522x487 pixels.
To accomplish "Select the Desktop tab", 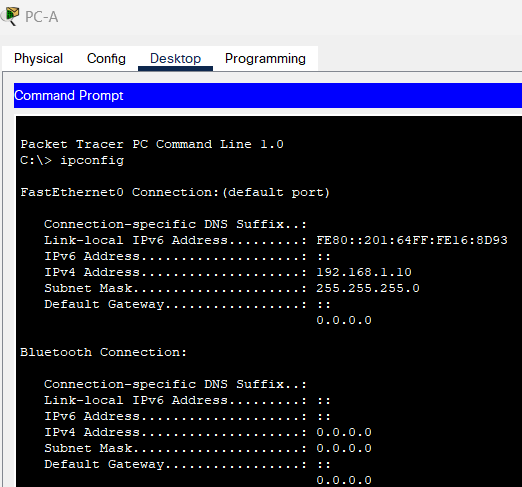I will pos(175,59).
